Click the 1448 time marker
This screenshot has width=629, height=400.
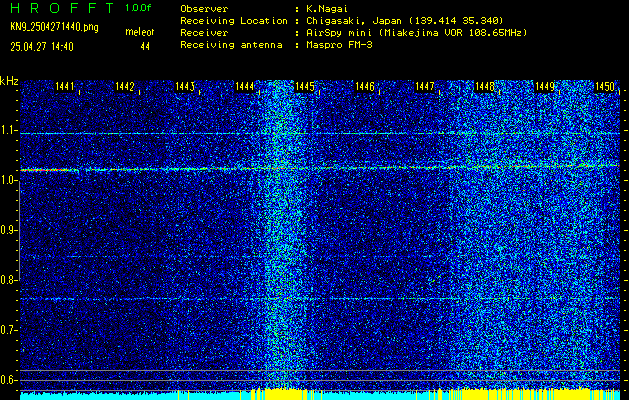(x=485, y=86)
